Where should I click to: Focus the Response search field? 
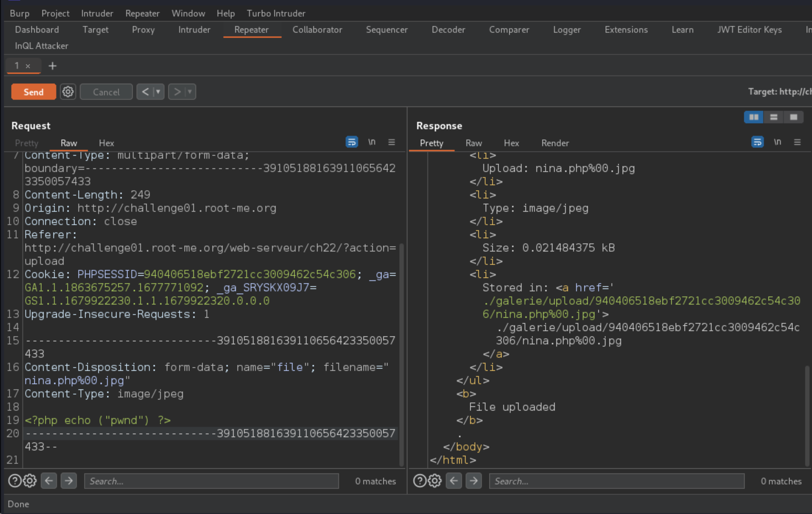[617, 481]
